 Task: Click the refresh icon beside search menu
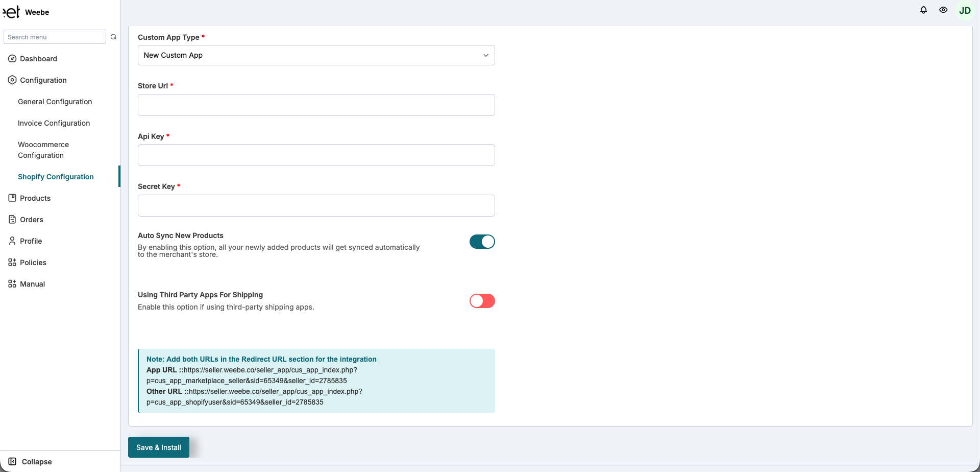click(113, 37)
